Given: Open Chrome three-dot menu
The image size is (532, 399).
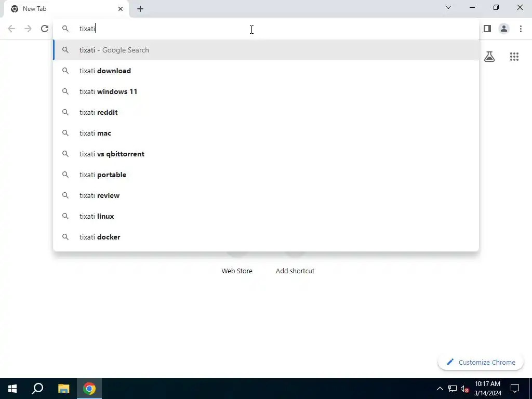Looking at the screenshot, I should pyautogui.click(x=521, y=29).
